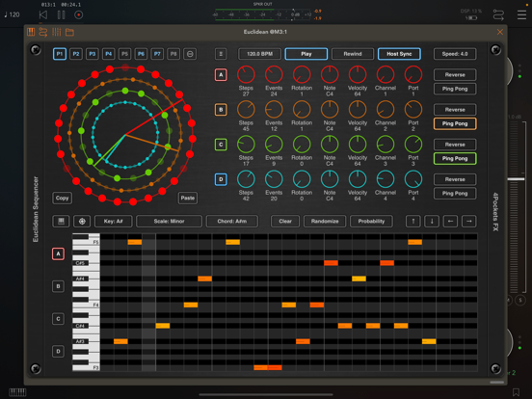This screenshot has height=399, width=532.
Task: Select pattern P3
Action: [x=92, y=54]
